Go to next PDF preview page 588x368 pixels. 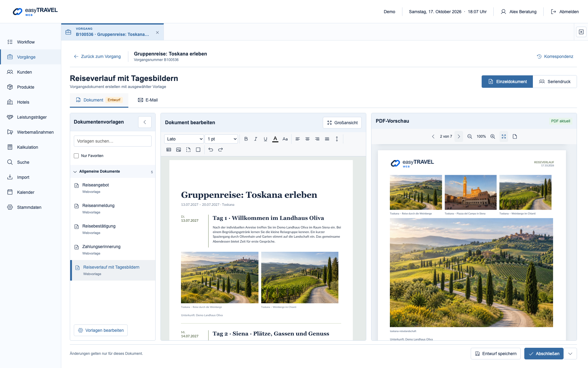tap(459, 136)
